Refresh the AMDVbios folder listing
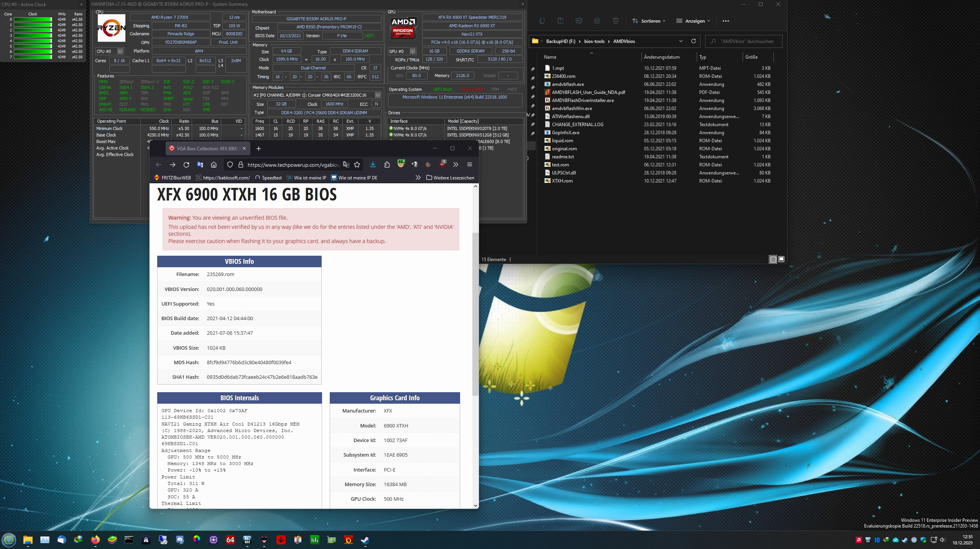Image resolution: width=980 pixels, height=549 pixels. (x=693, y=41)
